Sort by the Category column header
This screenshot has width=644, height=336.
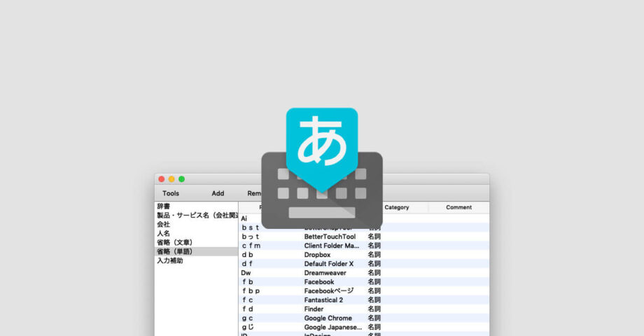397,207
